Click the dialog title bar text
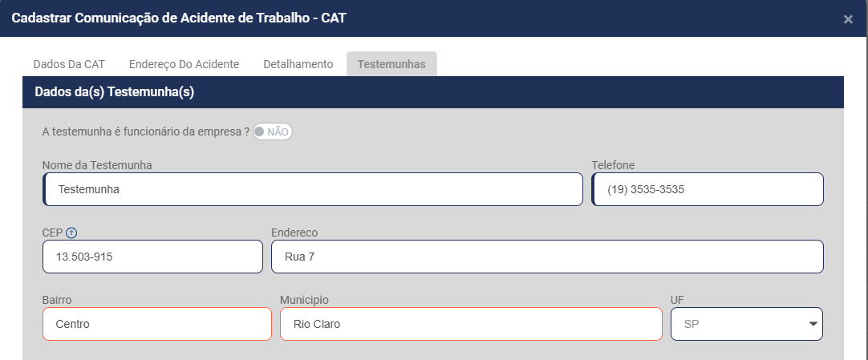Viewport: 868px width, 360px height. pos(180,17)
